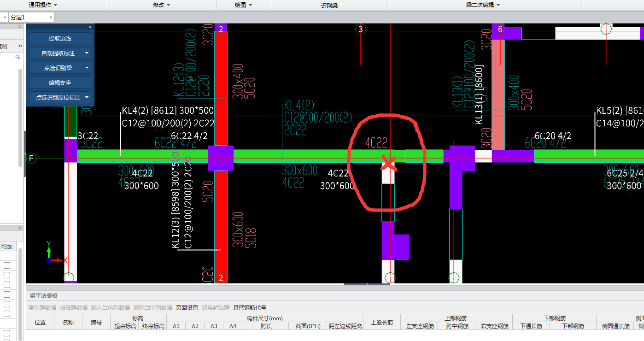Open the 通用操作 ribbon group dropdown
Viewport: 644px width, 341px height.
pos(43,5)
